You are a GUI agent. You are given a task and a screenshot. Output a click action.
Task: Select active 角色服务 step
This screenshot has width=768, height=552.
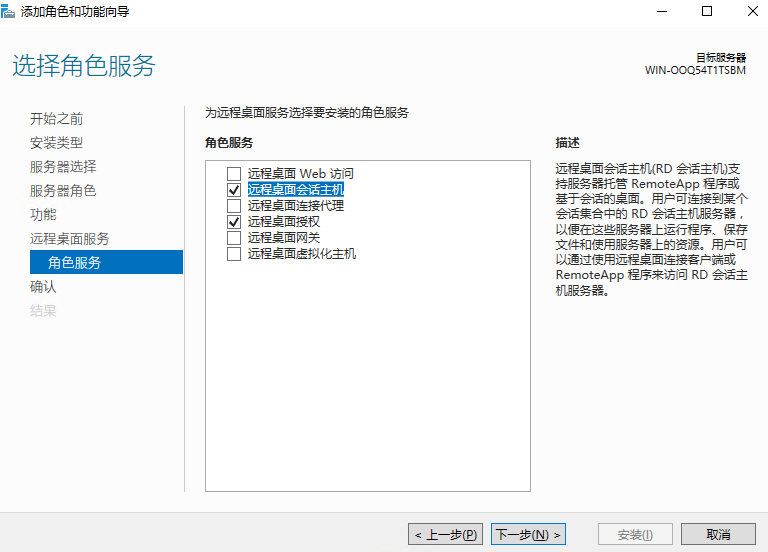(x=106, y=262)
